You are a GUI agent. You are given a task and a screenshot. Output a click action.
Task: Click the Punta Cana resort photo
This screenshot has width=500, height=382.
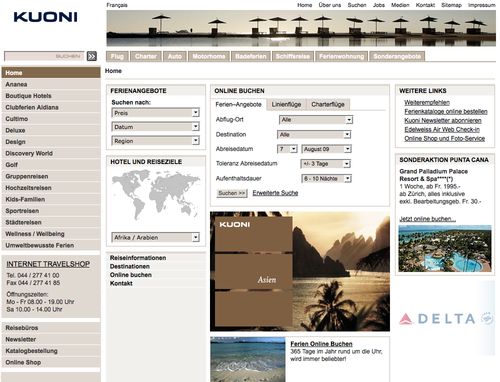(445, 248)
